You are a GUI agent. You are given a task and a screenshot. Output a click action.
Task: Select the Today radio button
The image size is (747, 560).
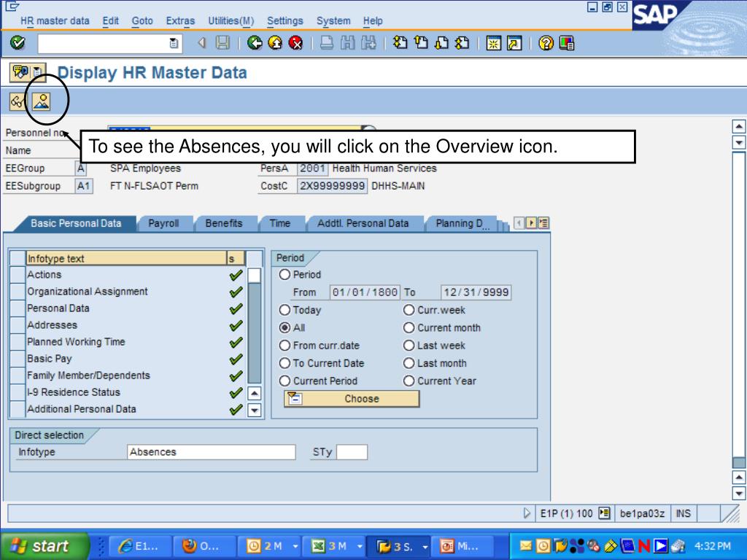point(285,310)
